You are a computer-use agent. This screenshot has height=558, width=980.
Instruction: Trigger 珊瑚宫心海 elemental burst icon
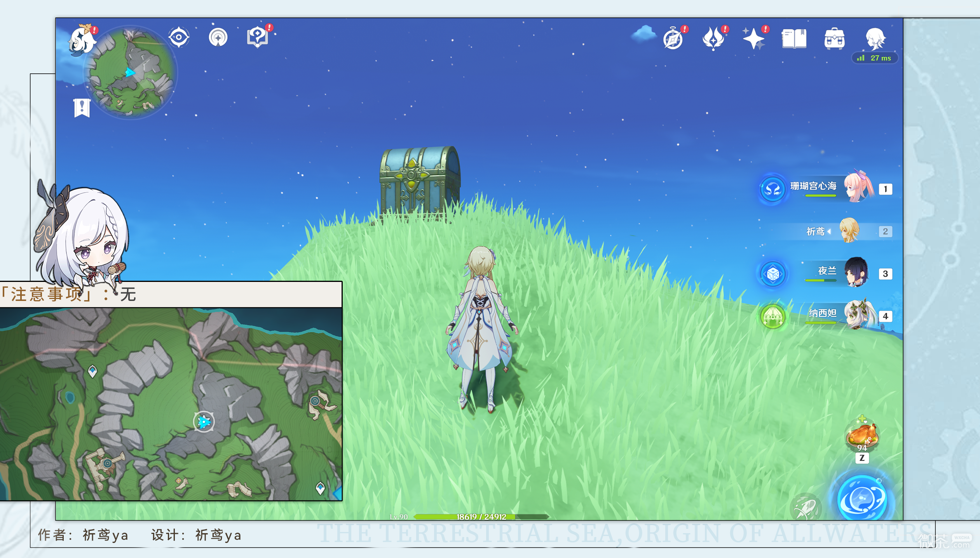click(772, 189)
